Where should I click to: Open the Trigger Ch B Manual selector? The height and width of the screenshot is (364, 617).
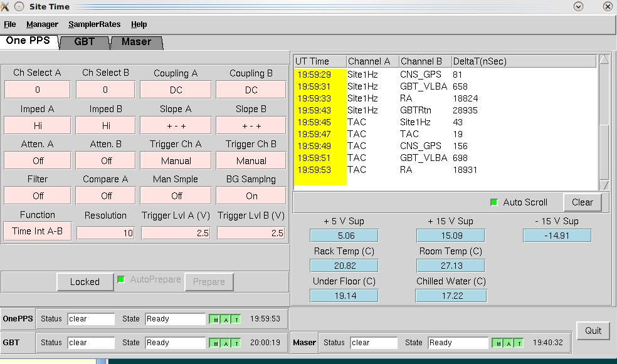click(x=251, y=161)
